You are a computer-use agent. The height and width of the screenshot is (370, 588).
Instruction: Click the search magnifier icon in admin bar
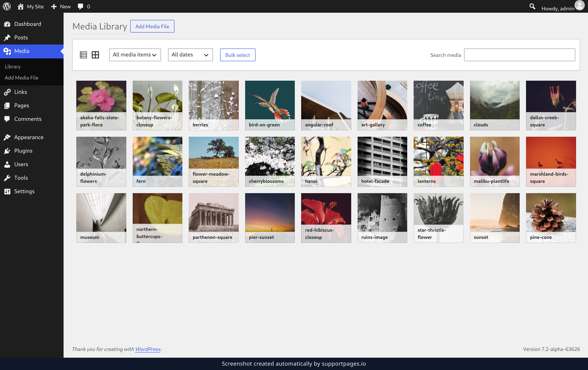coord(532,6)
